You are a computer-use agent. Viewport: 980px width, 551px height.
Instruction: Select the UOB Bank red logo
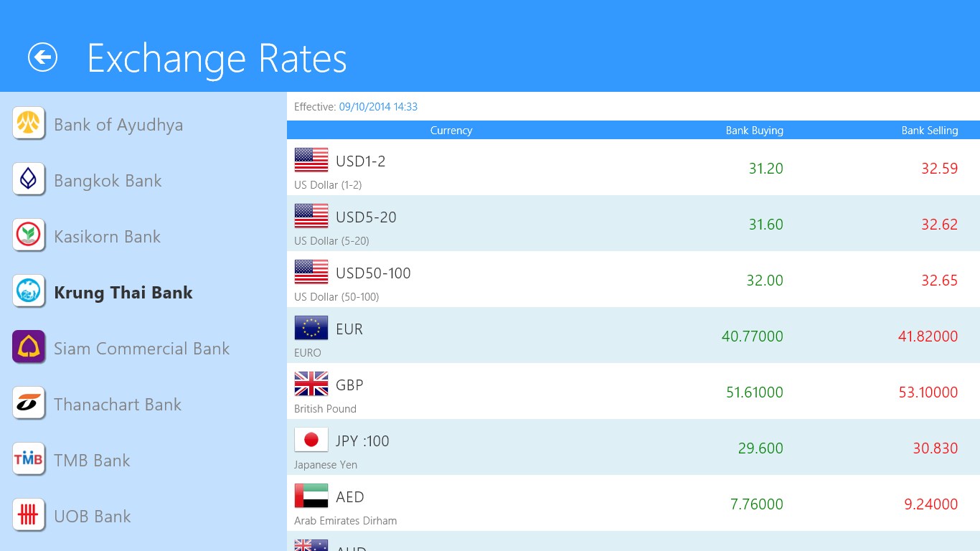(29, 515)
